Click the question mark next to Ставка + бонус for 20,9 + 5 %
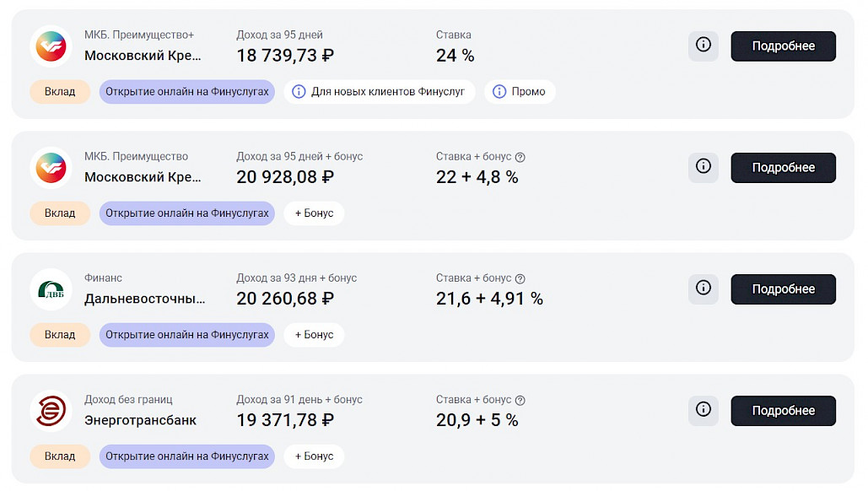The image size is (868, 491). tap(520, 400)
